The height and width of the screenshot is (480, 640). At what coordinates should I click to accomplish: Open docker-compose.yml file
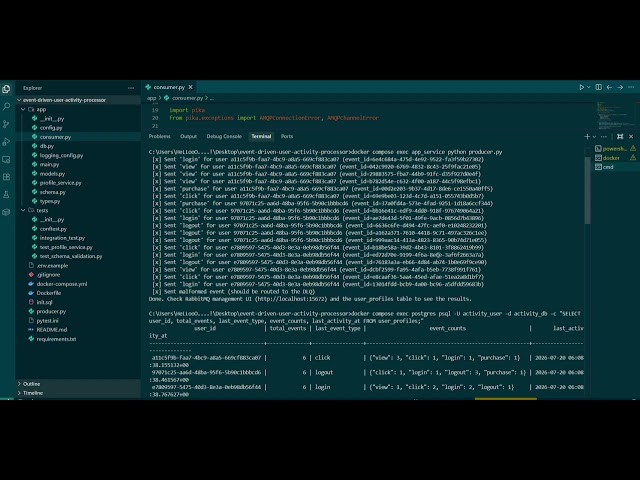click(x=62, y=284)
